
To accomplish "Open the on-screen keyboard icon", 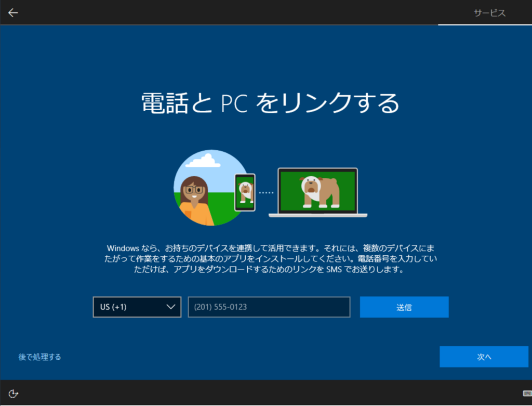I will click(x=527, y=394).
